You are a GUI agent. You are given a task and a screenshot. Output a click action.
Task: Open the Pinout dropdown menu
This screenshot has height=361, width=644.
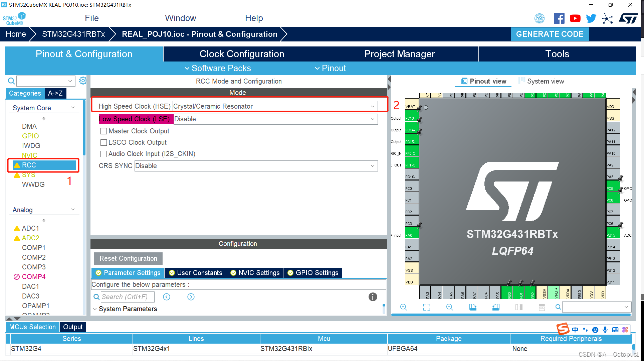(330, 69)
